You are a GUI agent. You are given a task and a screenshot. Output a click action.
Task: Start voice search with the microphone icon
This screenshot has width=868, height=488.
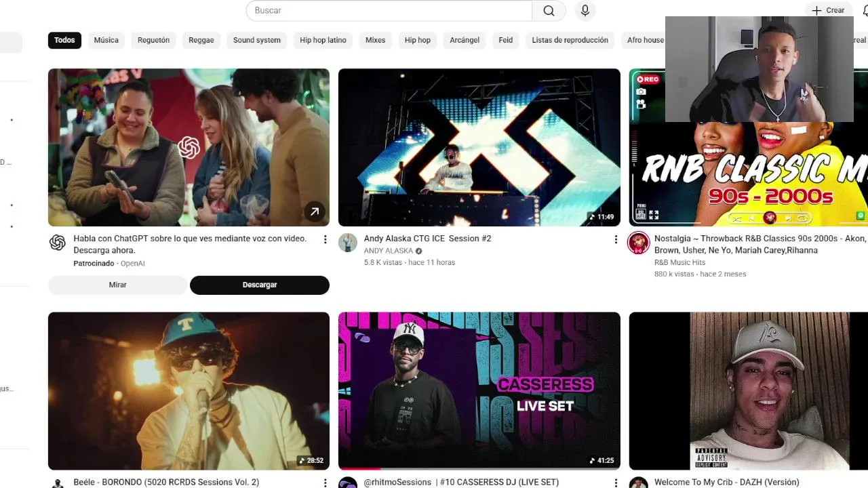(585, 10)
